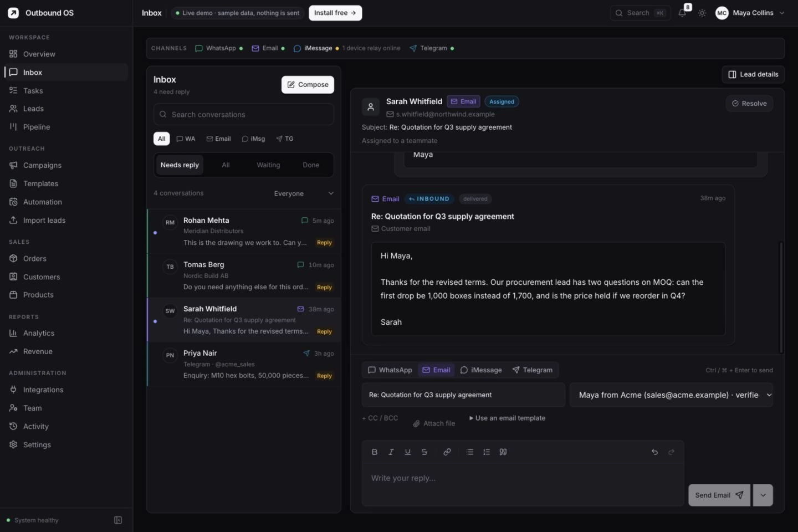The height and width of the screenshot is (532, 798).
Task: Apply italic formatting in reply editor
Action: click(391, 452)
